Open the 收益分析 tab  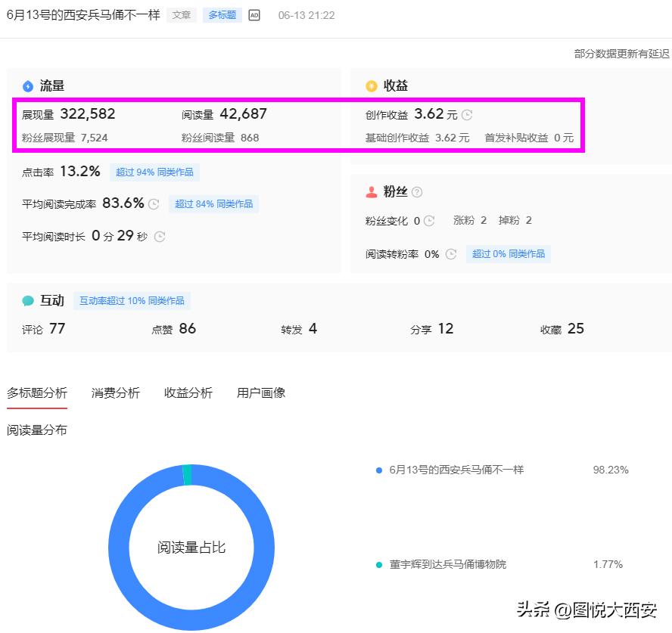[189, 393]
